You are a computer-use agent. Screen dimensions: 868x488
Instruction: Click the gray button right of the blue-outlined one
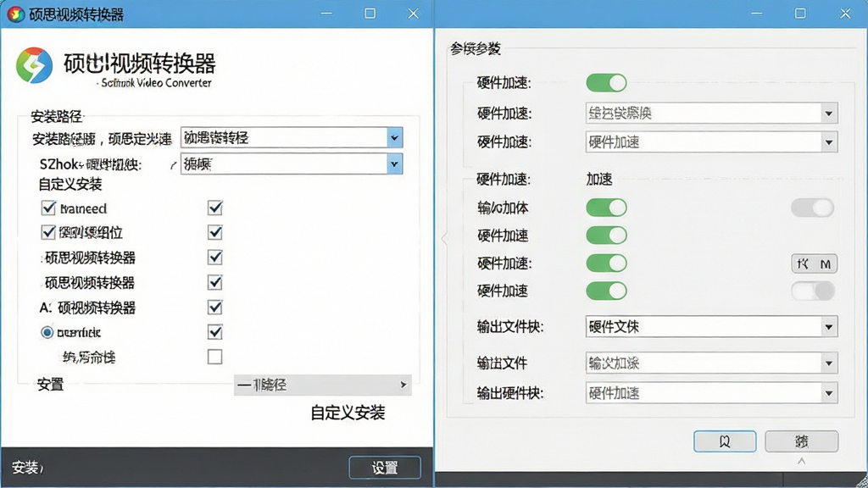click(802, 441)
